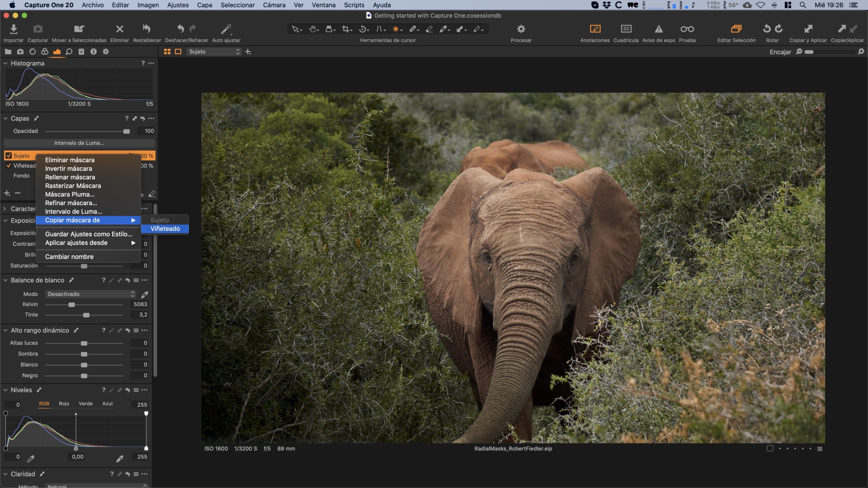Click the Opacidad slider handle
Viewport: 868px width, 488px height.
126,131
